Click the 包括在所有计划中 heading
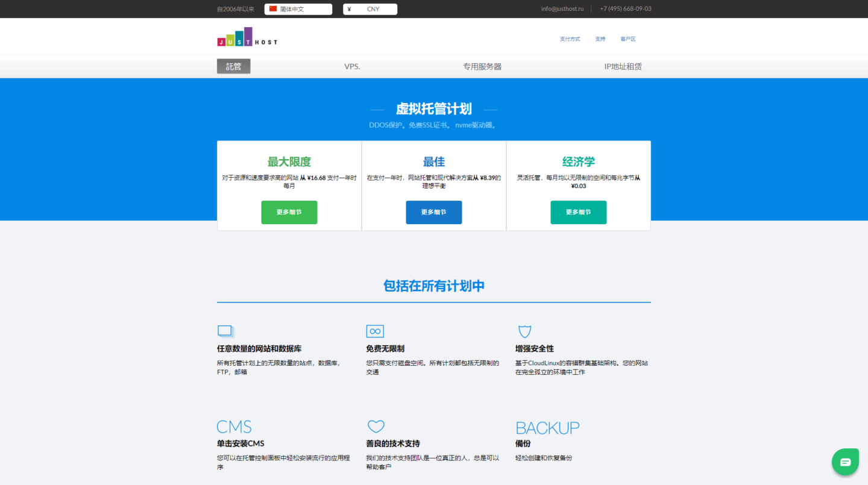The image size is (868, 485). [x=434, y=286]
